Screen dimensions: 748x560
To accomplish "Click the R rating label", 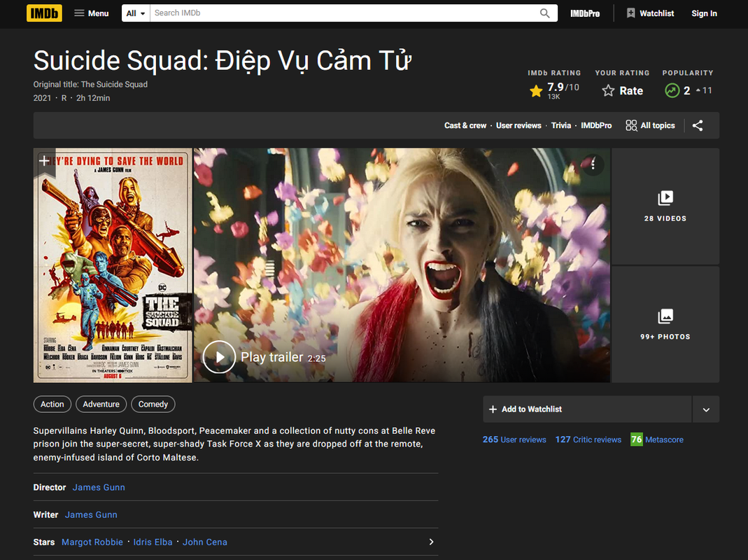I will click(x=64, y=98).
